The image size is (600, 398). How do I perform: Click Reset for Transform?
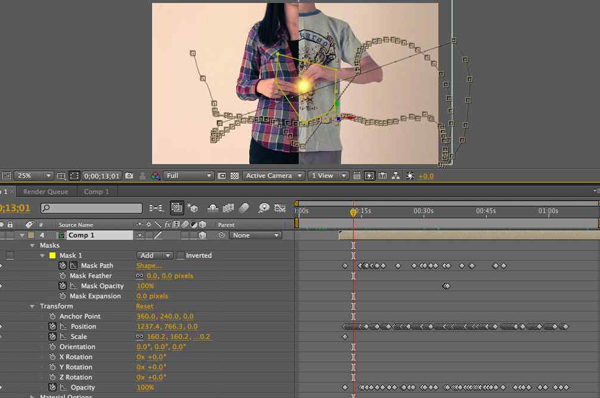pos(145,306)
